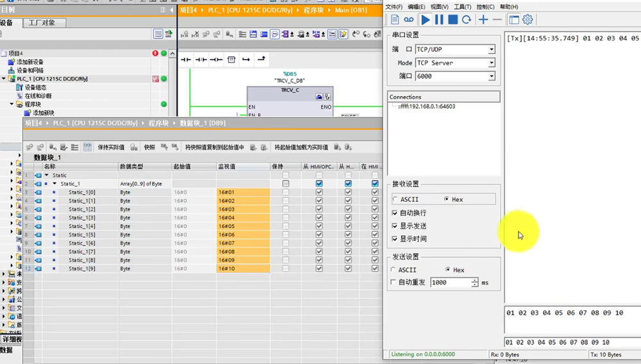Insert a normally open contact
Viewport: 641px width, 364px height.
pos(186,60)
